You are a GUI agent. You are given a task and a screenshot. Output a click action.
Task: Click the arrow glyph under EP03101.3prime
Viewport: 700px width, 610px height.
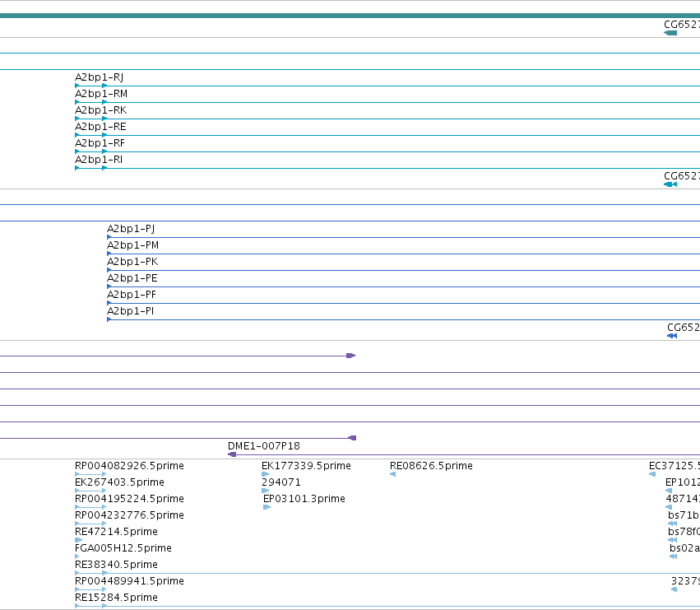point(267,507)
